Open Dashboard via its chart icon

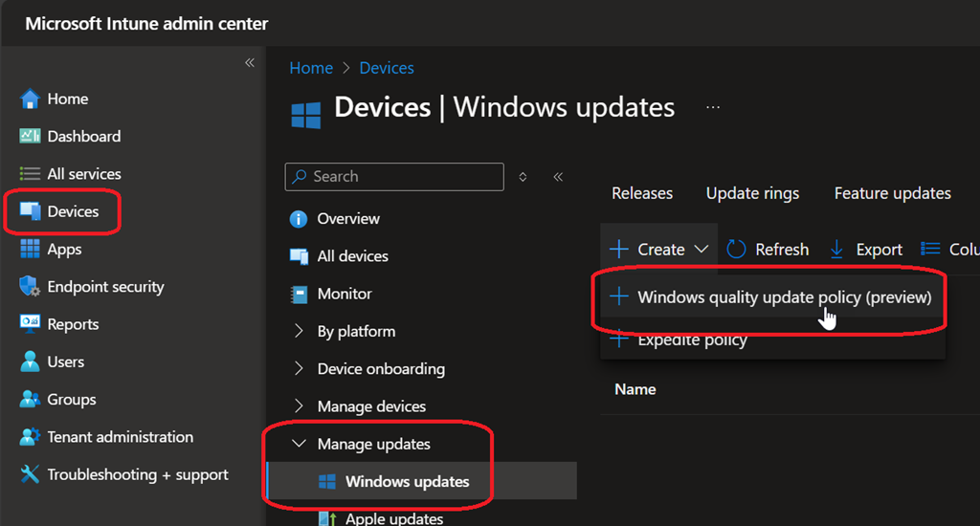[x=30, y=136]
